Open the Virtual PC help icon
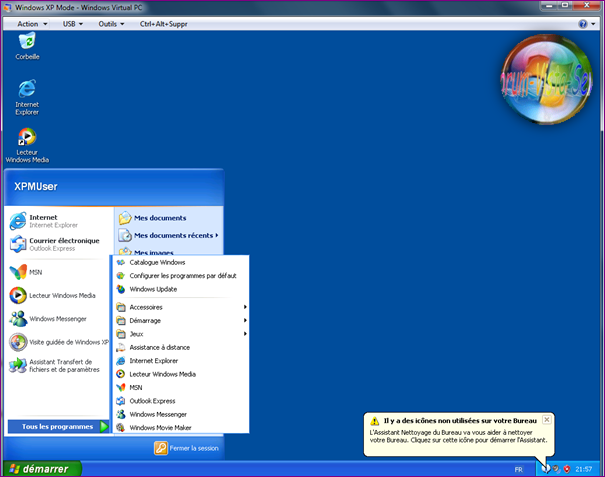The image size is (605, 477). [583, 24]
